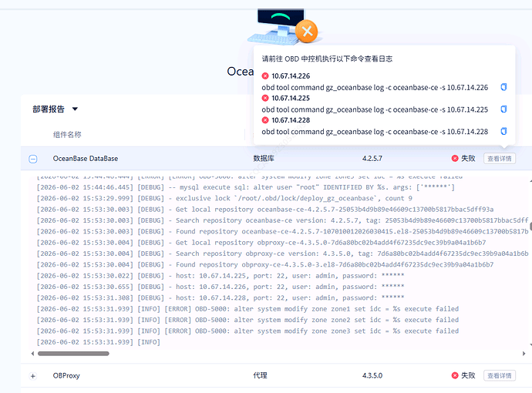Click the log line 'mysql execute sql: alter user'
532x393 pixels.
246,187
